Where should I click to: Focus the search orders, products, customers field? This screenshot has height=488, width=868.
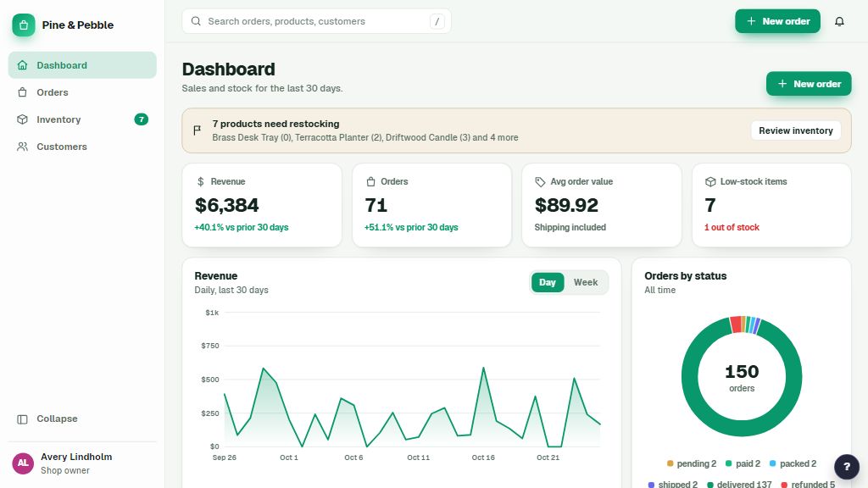316,21
